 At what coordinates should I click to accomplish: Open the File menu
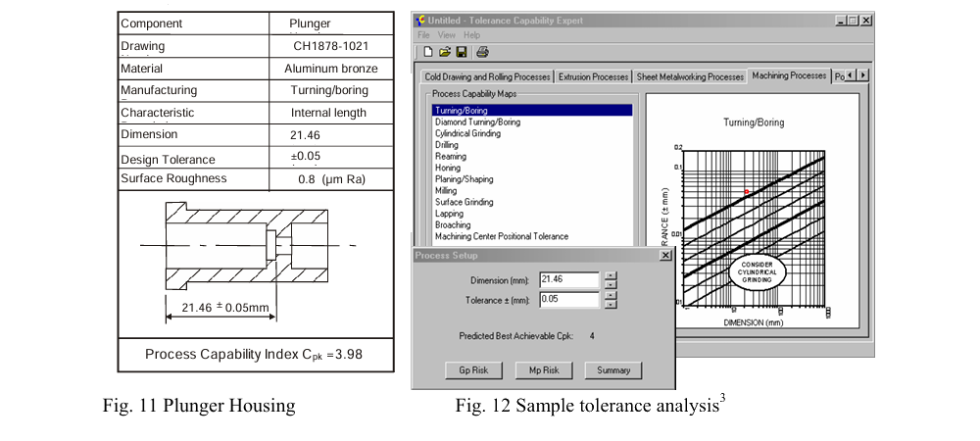[x=423, y=35]
